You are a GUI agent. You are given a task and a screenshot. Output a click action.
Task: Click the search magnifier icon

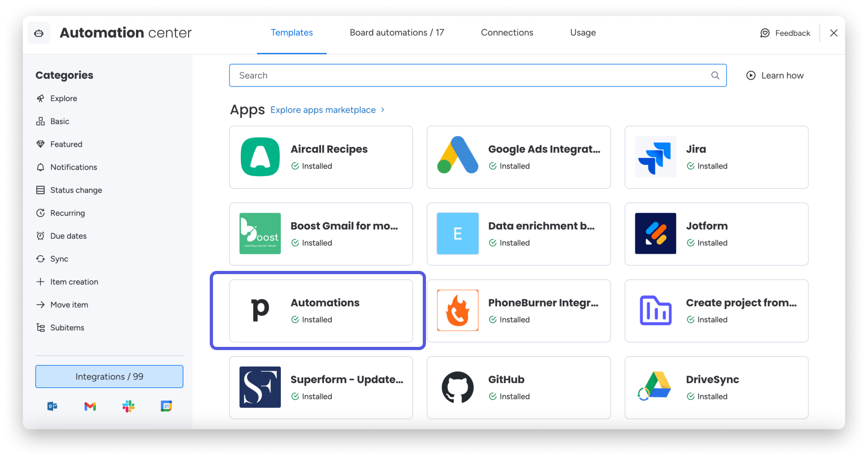[715, 76]
